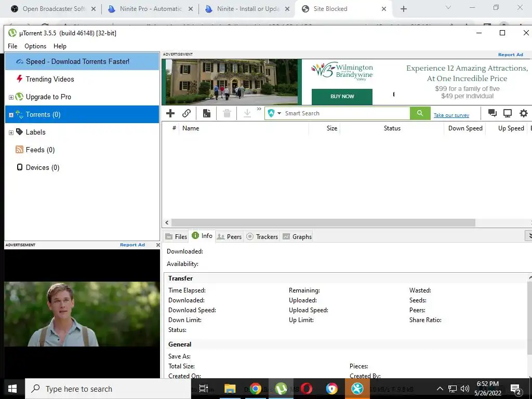532x399 pixels.
Task: Click the Upgrade to Pro uTorrent icon
Action: click(19, 97)
